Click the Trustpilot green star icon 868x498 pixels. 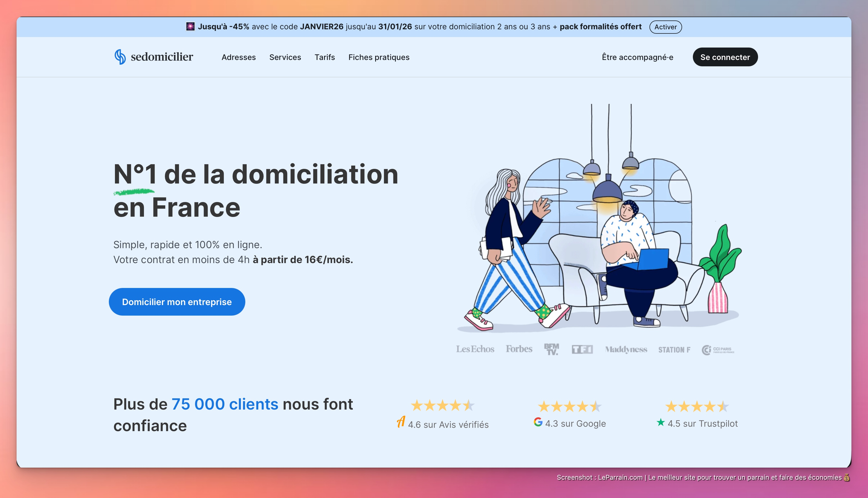tap(661, 422)
